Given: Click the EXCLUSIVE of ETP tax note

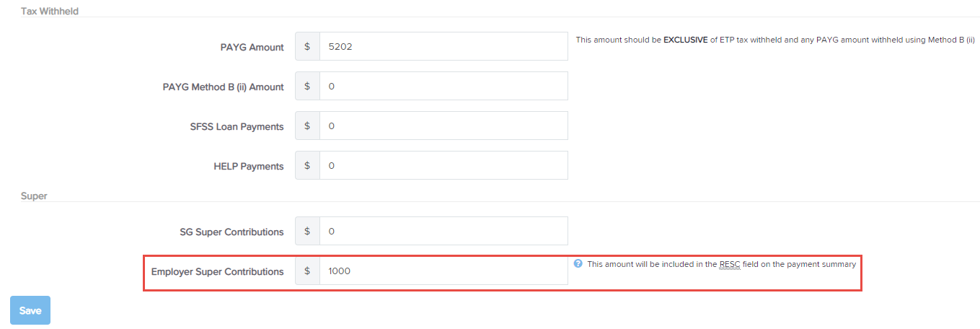Looking at the screenshot, I should click(775, 40).
